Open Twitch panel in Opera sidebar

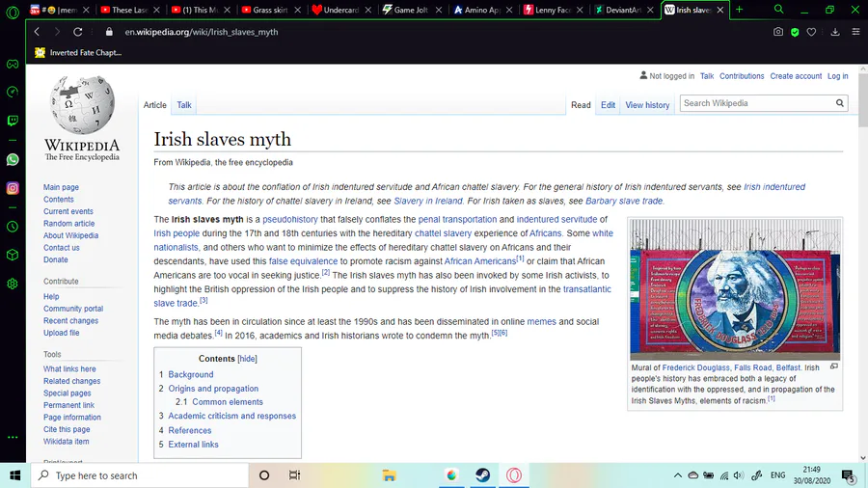coord(13,121)
